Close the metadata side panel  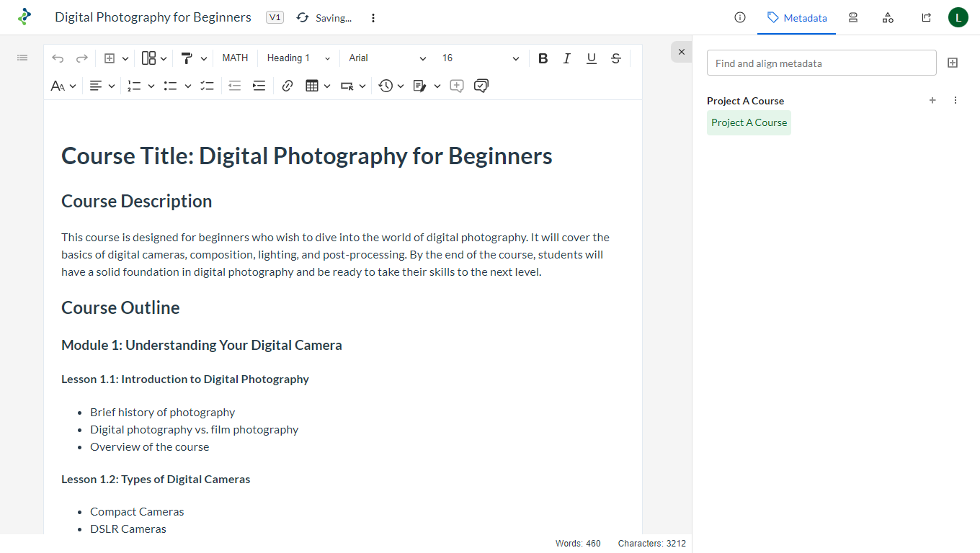pos(682,52)
